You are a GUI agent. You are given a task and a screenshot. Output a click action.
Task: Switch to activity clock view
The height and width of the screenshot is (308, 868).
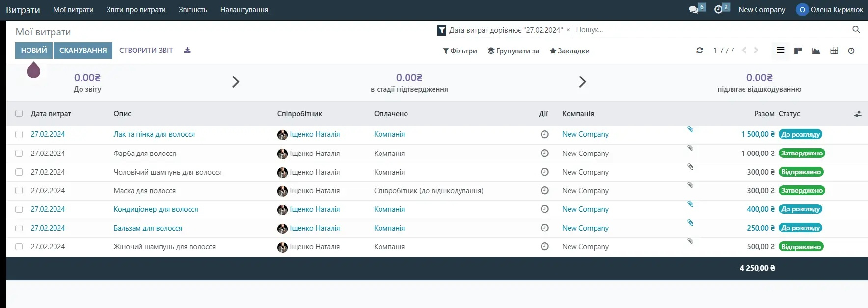point(851,51)
